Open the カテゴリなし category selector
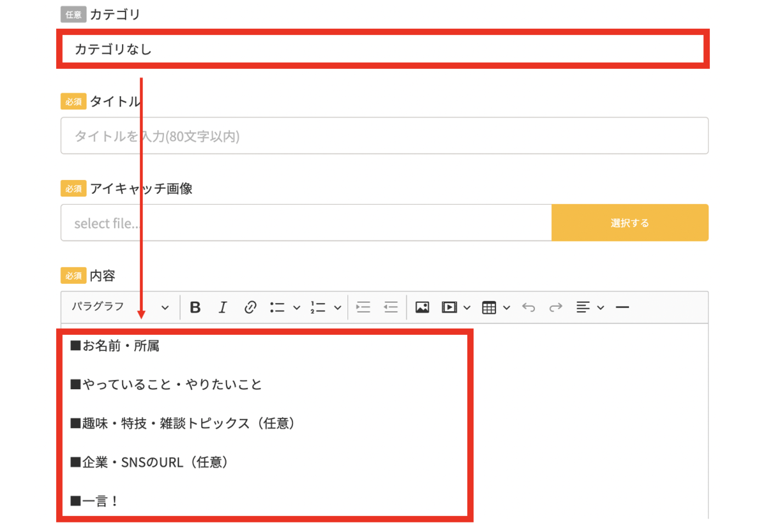The image size is (766, 532). tap(383, 48)
